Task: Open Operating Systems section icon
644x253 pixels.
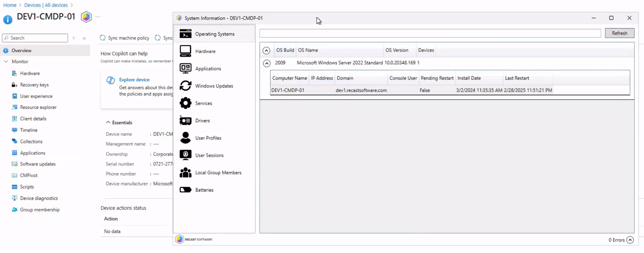Action: pos(186,34)
